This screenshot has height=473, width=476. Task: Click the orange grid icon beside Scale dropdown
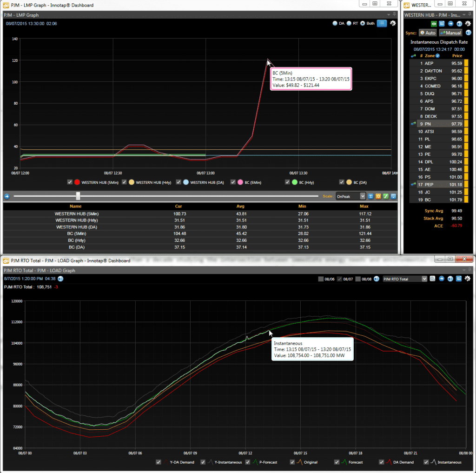(378, 196)
